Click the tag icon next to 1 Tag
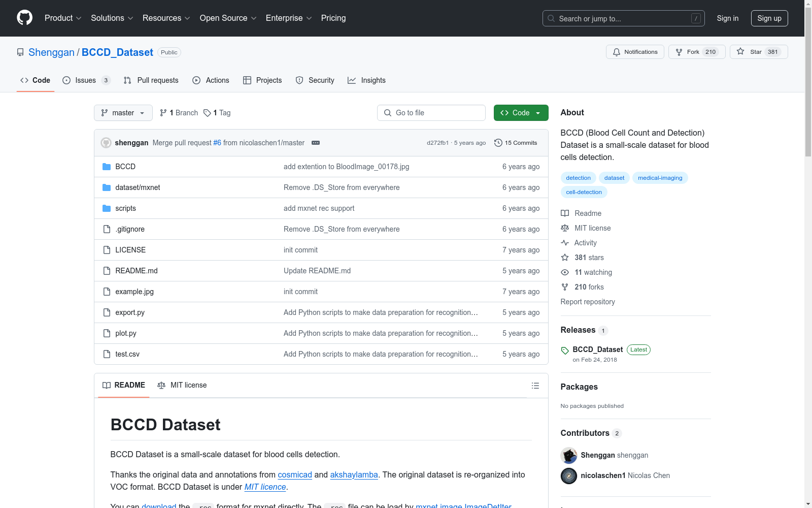This screenshot has height=508, width=812. pos(207,113)
